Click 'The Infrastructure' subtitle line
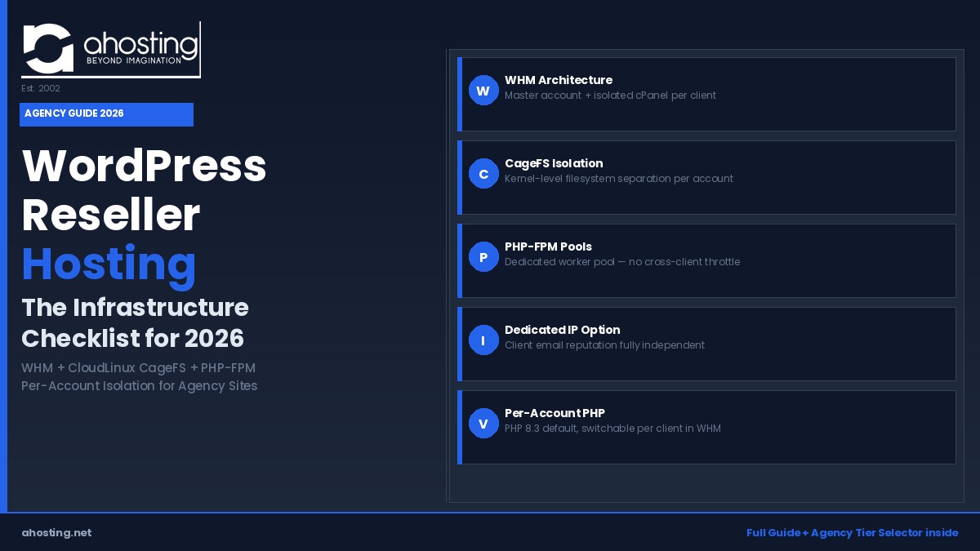 (135, 308)
